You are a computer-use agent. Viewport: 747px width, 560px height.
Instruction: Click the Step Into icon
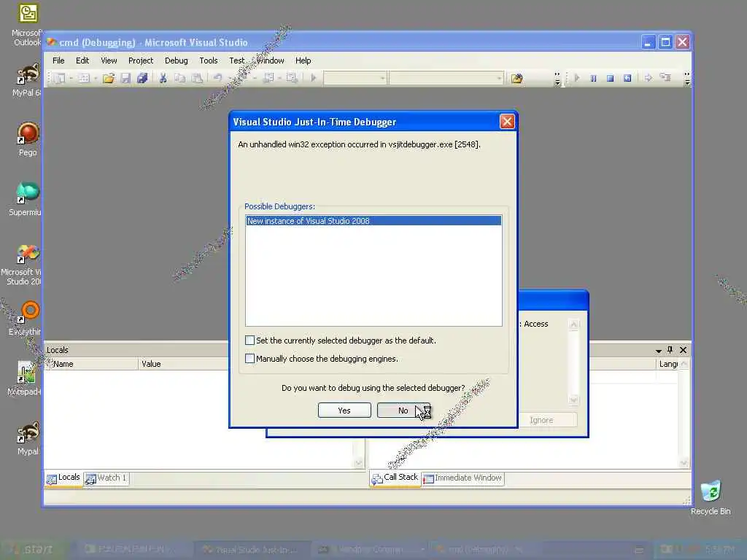coord(665,78)
